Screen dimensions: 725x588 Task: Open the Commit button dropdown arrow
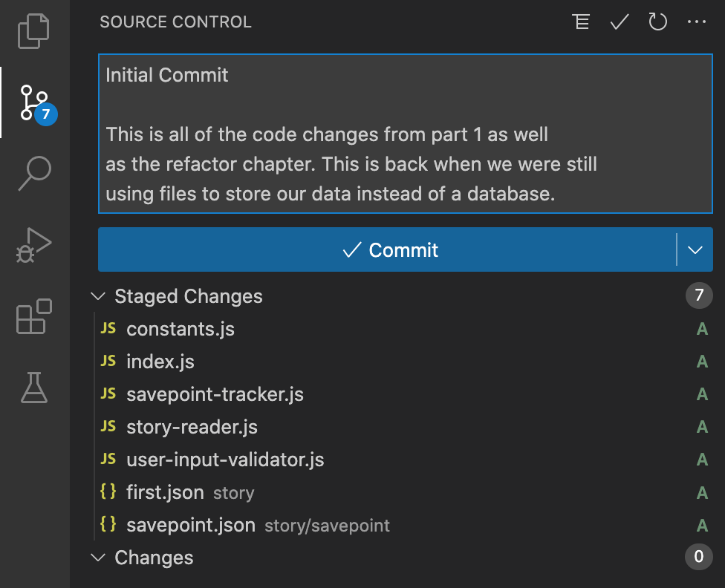(695, 249)
